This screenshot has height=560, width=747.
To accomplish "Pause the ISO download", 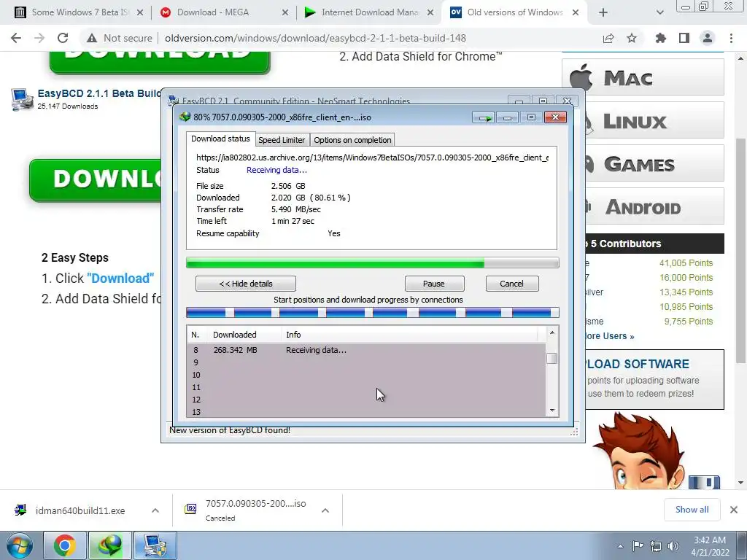I will [x=434, y=284].
